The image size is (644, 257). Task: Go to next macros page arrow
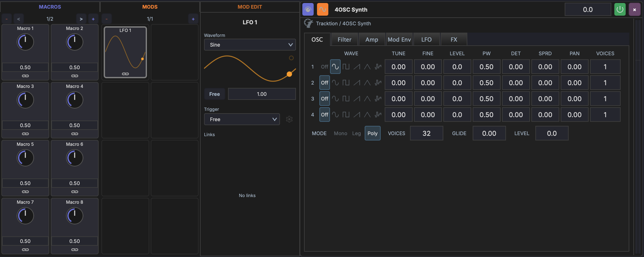pyautogui.click(x=81, y=19)
